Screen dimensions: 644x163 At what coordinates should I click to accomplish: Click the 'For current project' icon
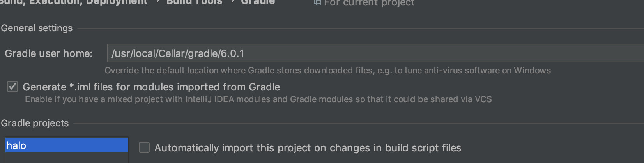point(318,3)
